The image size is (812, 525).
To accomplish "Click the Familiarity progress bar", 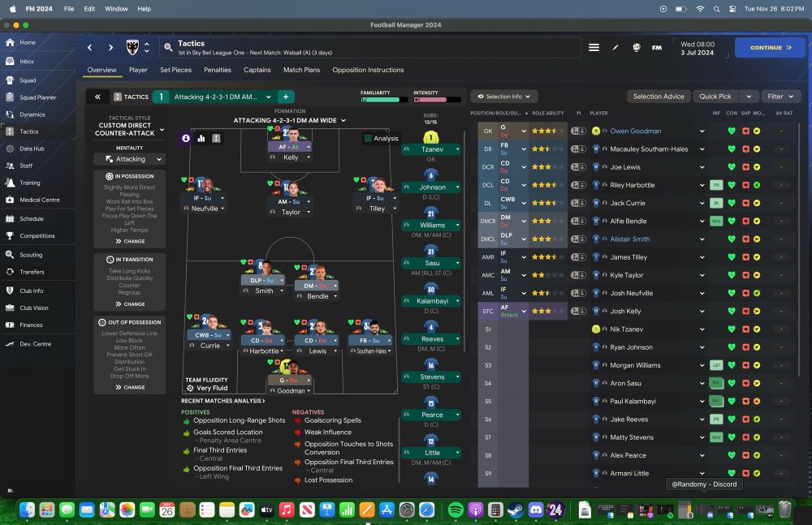I will (x=384, y=100).
